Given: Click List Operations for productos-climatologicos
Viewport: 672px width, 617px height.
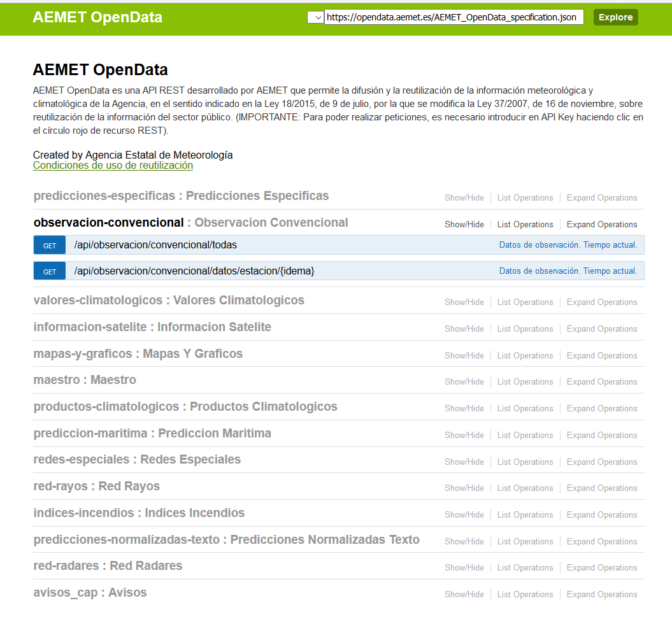Looking at the screenshot, I should 525,408.
